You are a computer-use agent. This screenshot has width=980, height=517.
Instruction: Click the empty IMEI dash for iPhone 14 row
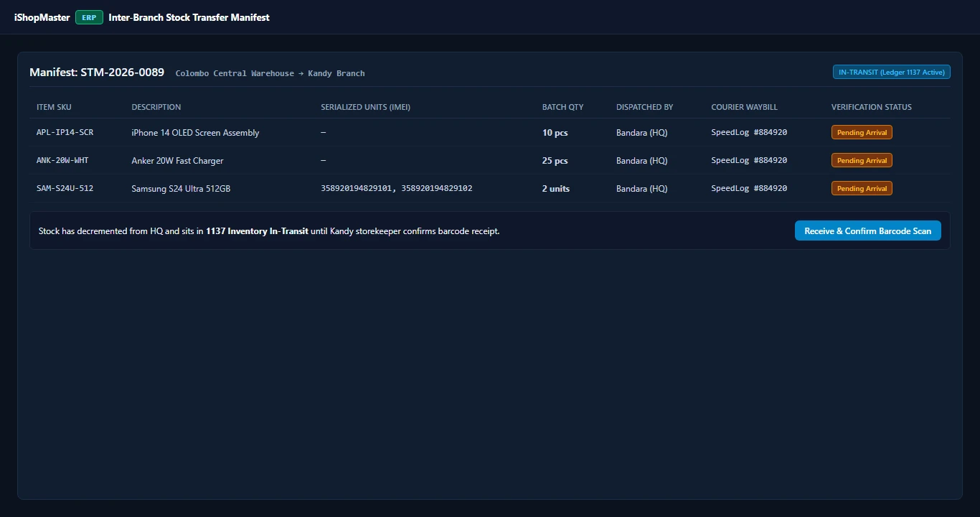(x=324, y=133)
